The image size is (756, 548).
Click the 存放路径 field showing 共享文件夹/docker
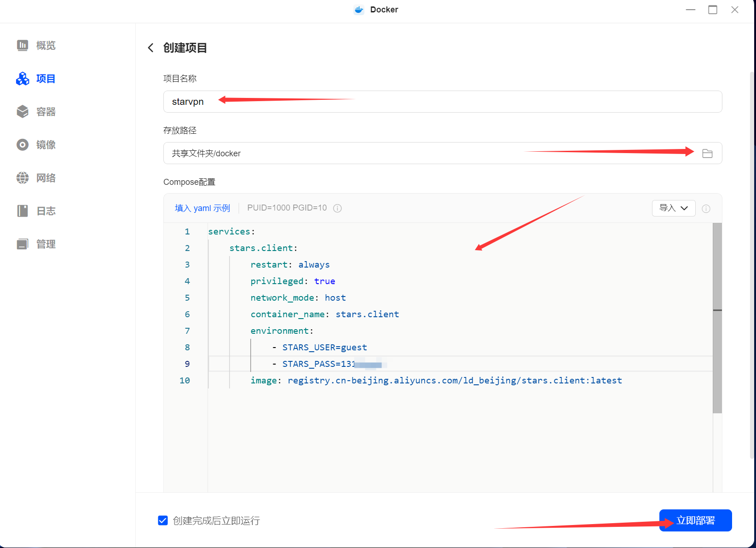tap(443, 153)
